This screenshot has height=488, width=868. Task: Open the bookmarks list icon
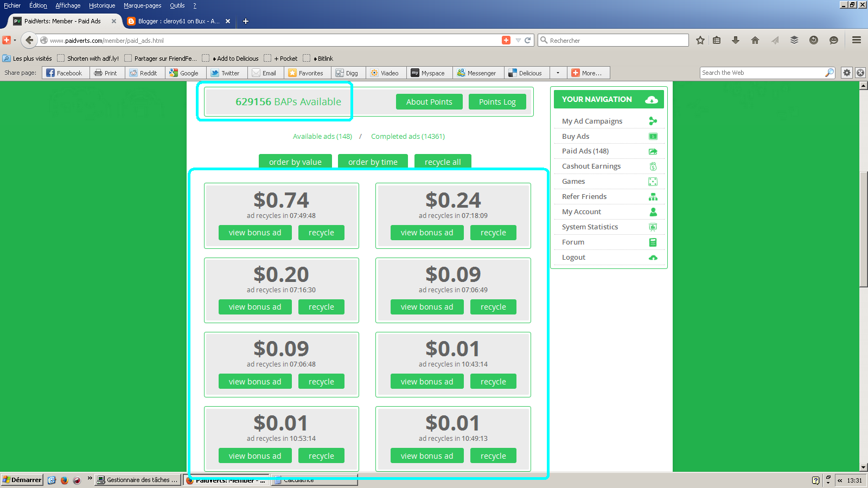pos(717,40)
